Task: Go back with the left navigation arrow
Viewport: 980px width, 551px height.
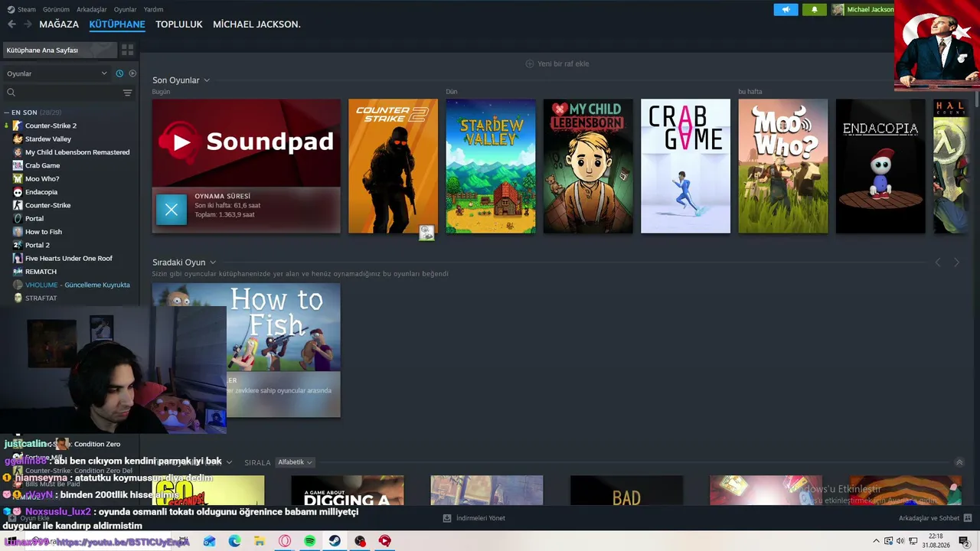Action: (11, 24)
